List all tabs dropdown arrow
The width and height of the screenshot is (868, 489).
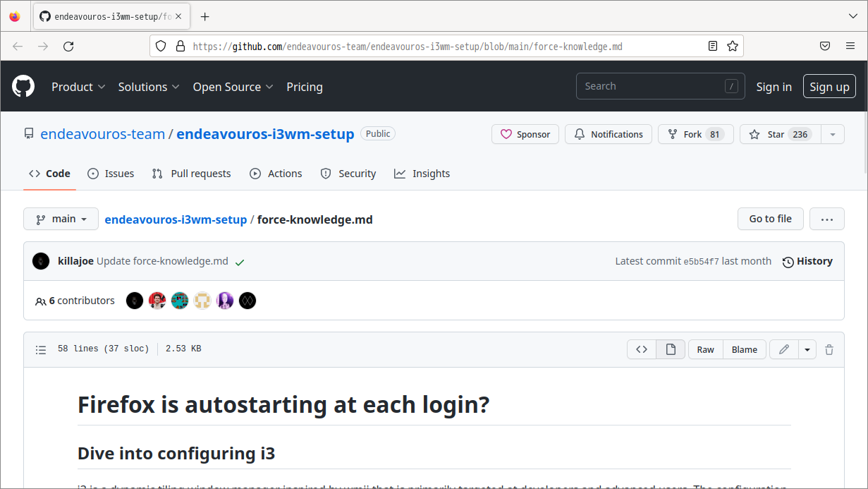852,16
